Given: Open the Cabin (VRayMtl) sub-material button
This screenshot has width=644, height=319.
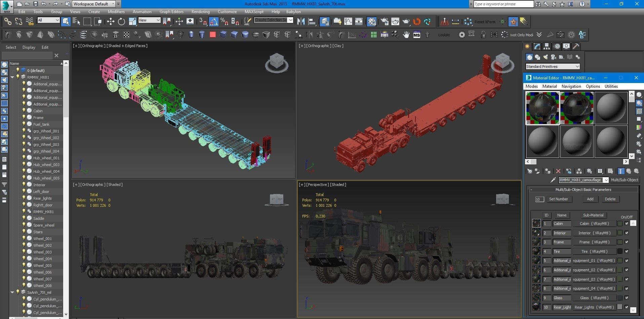Looking at the screenshot, I should click(594, 224).
